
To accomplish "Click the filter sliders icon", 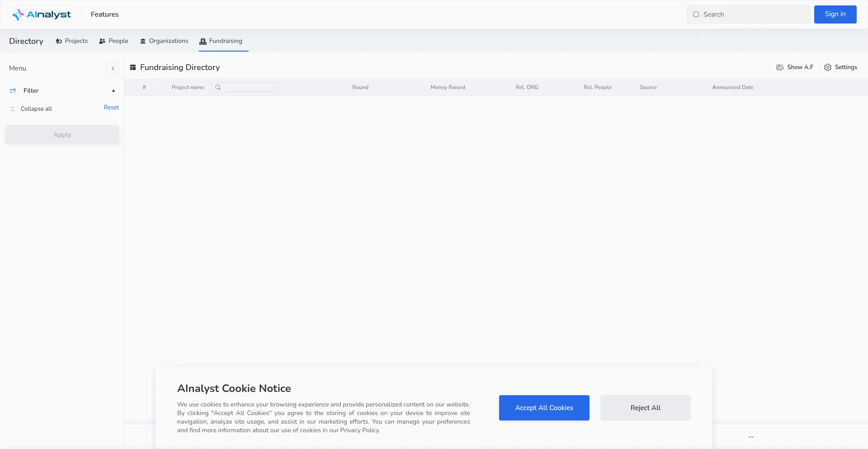I will [x=13, y=91].
